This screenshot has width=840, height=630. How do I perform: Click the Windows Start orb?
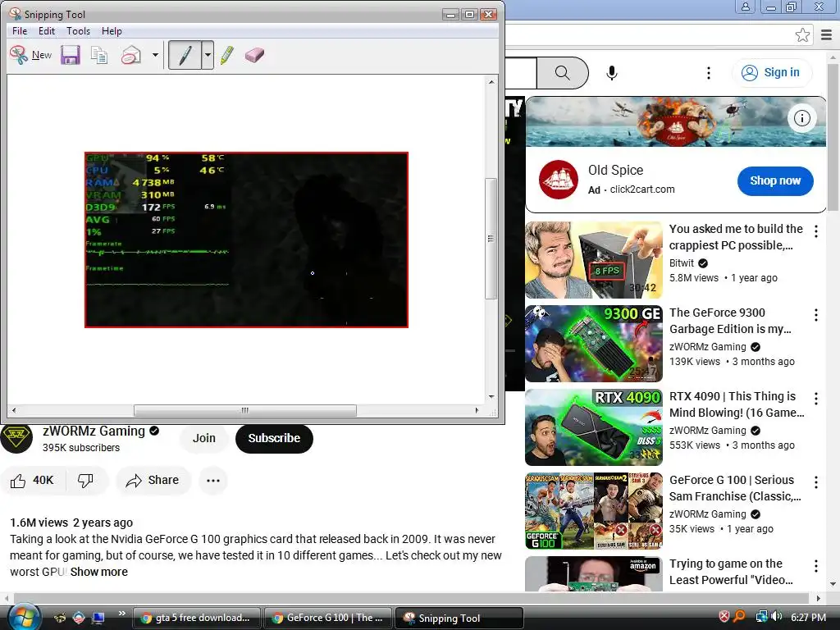pyautogui.click(x=24, y=618)
